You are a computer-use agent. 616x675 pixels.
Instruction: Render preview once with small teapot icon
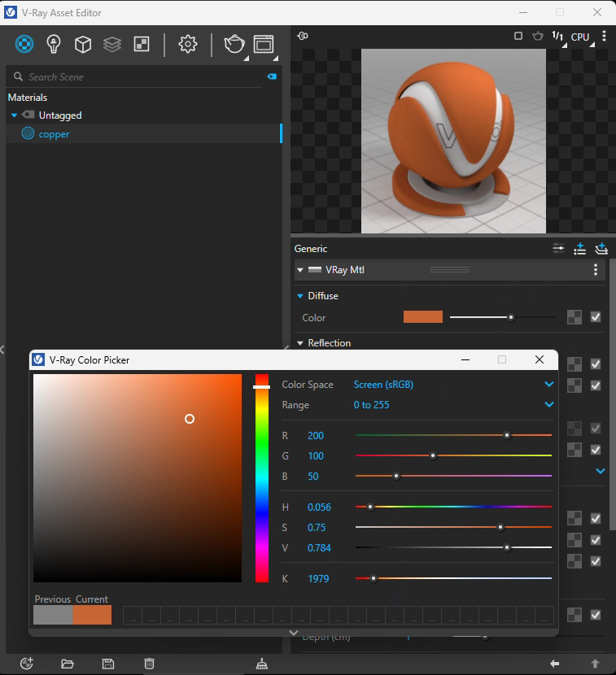click(538, 36)
